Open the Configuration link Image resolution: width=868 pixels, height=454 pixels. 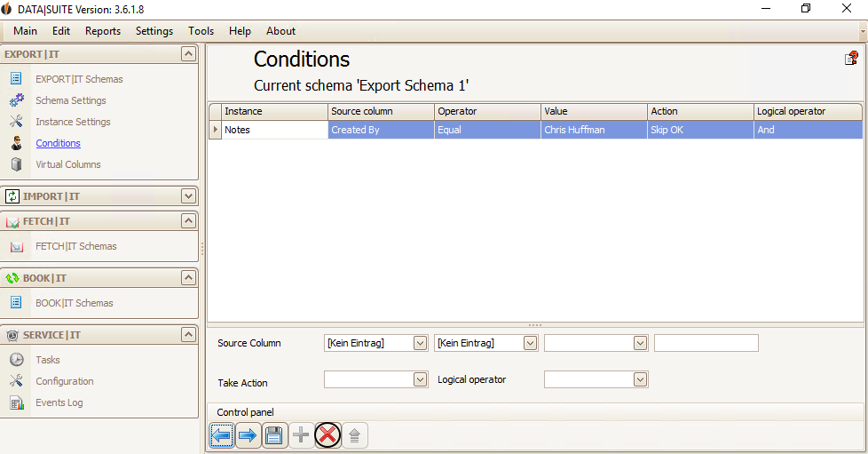65,381
